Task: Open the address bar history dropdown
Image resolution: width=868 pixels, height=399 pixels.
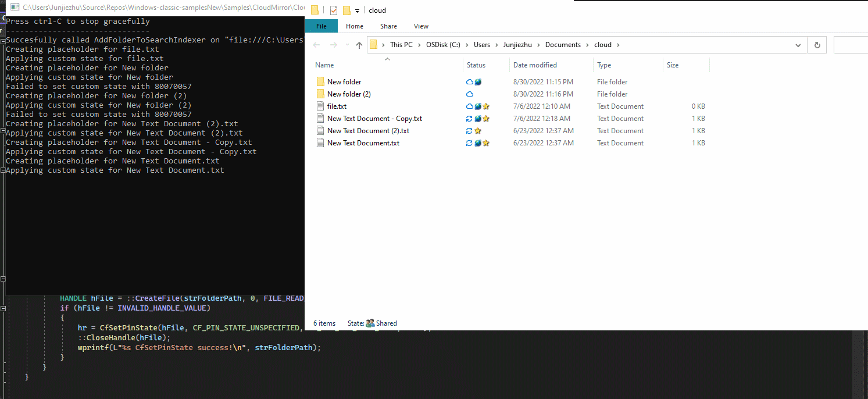Action: (798, 45)
